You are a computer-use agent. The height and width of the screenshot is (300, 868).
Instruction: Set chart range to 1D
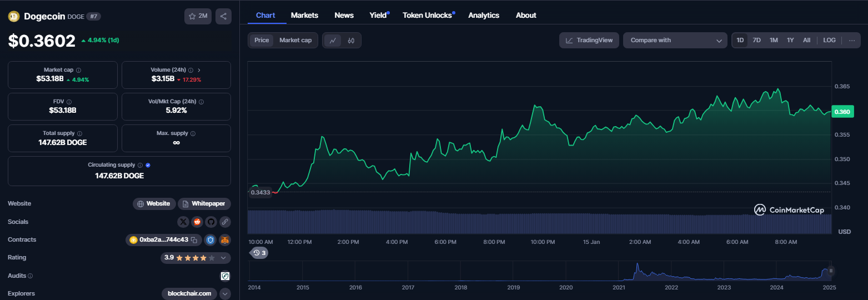pyautogui.click(x=740, y=40)
